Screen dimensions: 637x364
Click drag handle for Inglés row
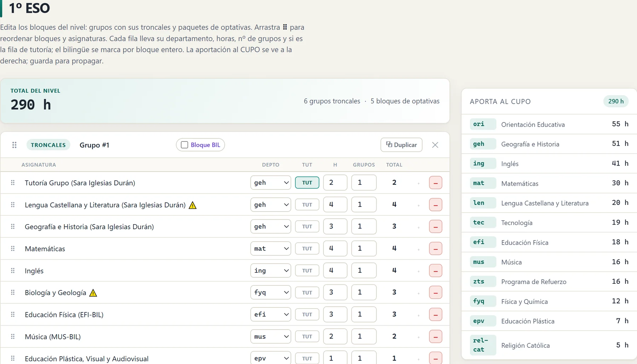point(13,271)
